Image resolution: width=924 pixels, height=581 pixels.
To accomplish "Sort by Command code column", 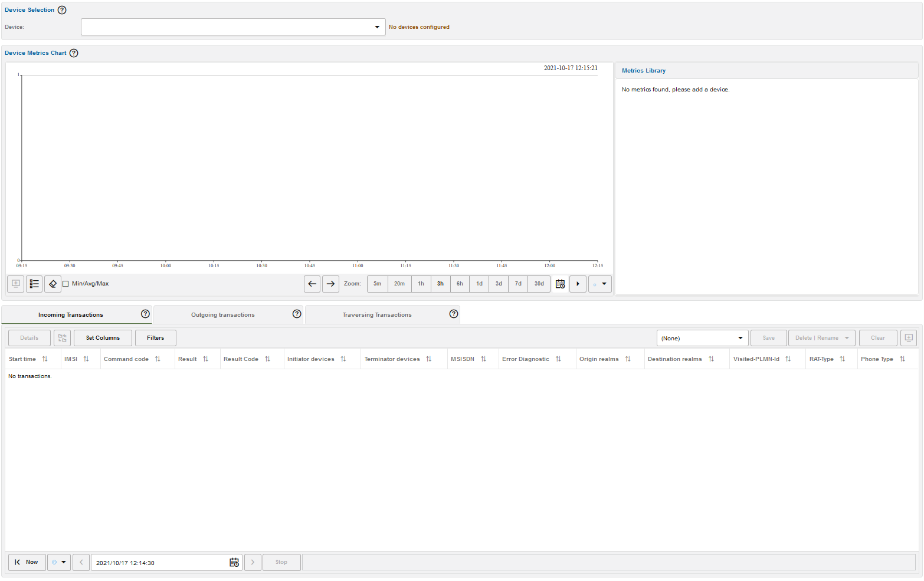I will pyautogui.click(x=158, y=359).
